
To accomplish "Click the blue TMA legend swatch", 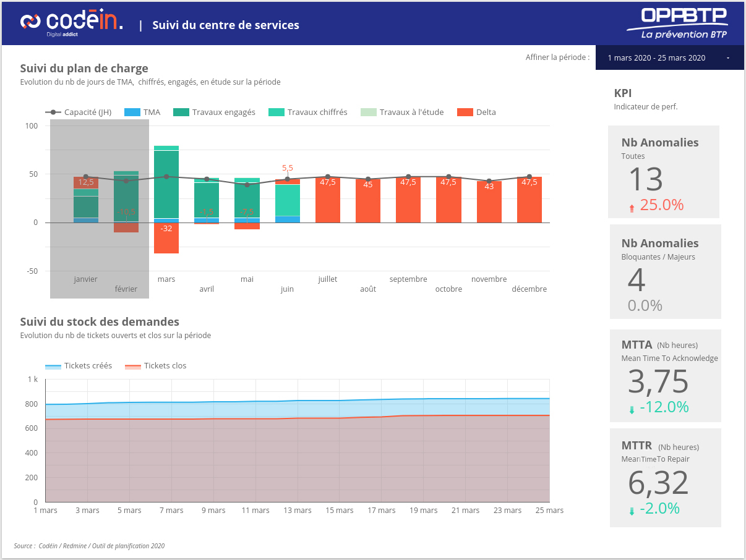I will pos(132,112).
